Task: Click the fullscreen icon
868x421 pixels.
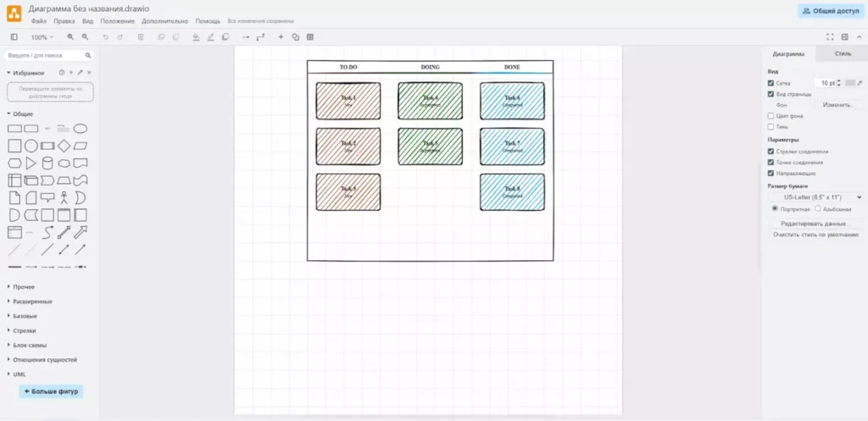Action: point(830,37)
